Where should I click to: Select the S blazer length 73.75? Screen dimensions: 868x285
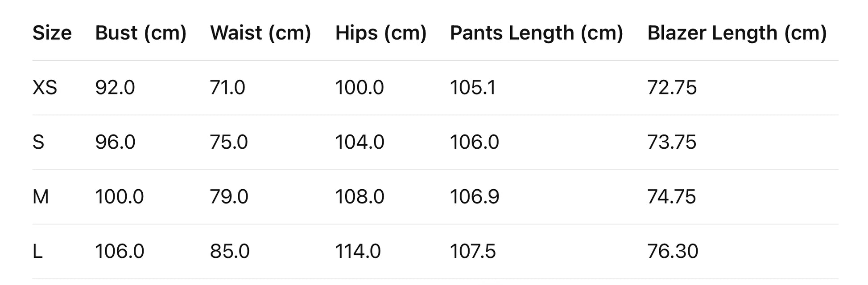point(672,142)
